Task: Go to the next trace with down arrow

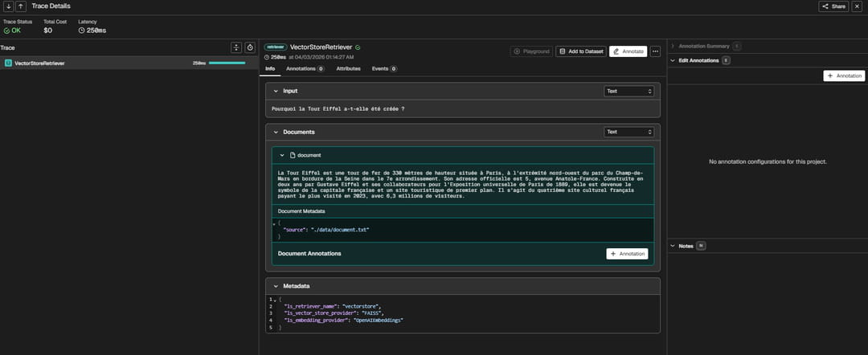Action: 8,6
